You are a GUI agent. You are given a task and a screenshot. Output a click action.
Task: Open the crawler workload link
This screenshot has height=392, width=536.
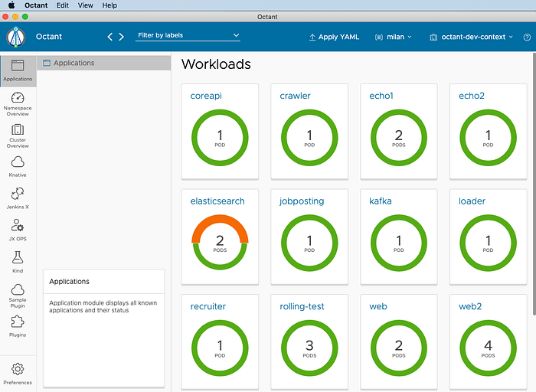point(295,96)
